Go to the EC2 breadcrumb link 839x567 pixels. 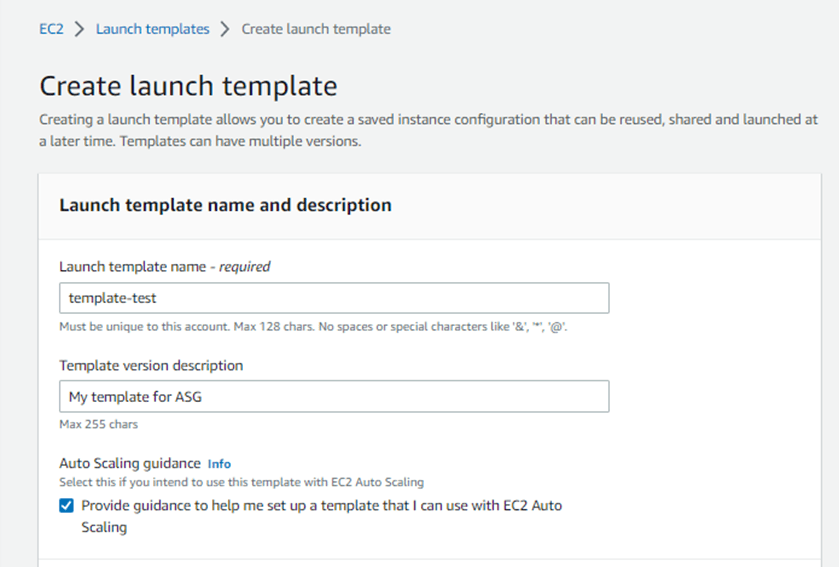[51, 29]
